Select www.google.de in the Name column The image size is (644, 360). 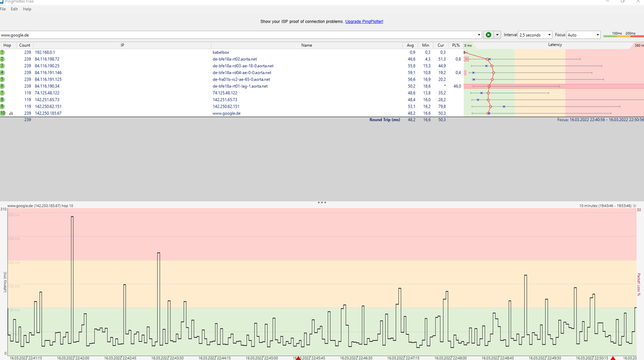tap(226, 113)
